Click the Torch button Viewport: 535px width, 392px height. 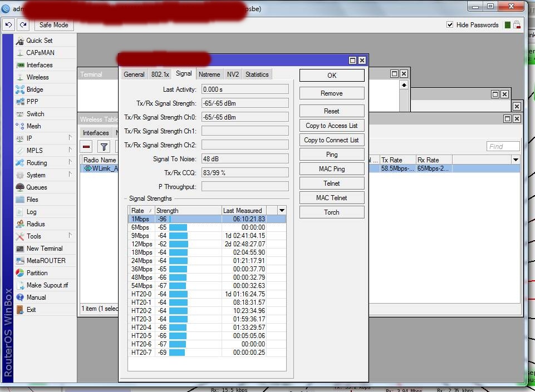331,212
